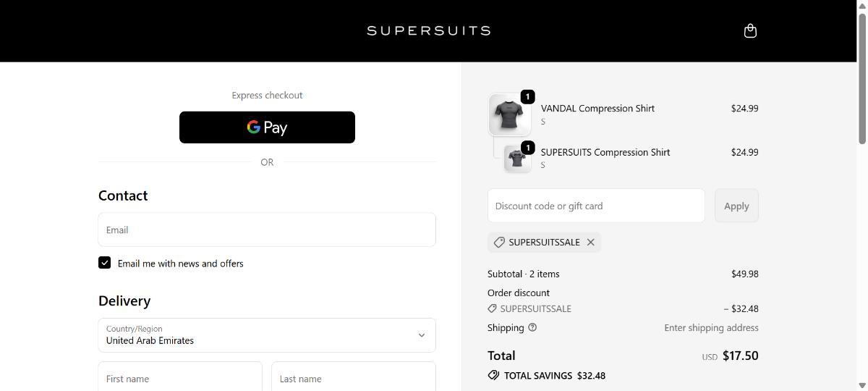Click the First name field
The height and width of the screenshot is (391, 868).
click(180, 378)
